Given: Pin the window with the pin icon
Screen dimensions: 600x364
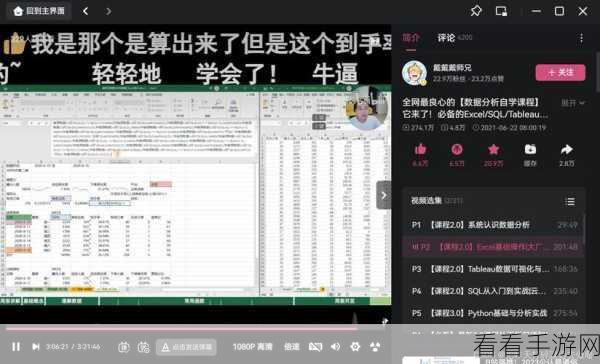Looking at the screenshot, I should pos(476,11).
